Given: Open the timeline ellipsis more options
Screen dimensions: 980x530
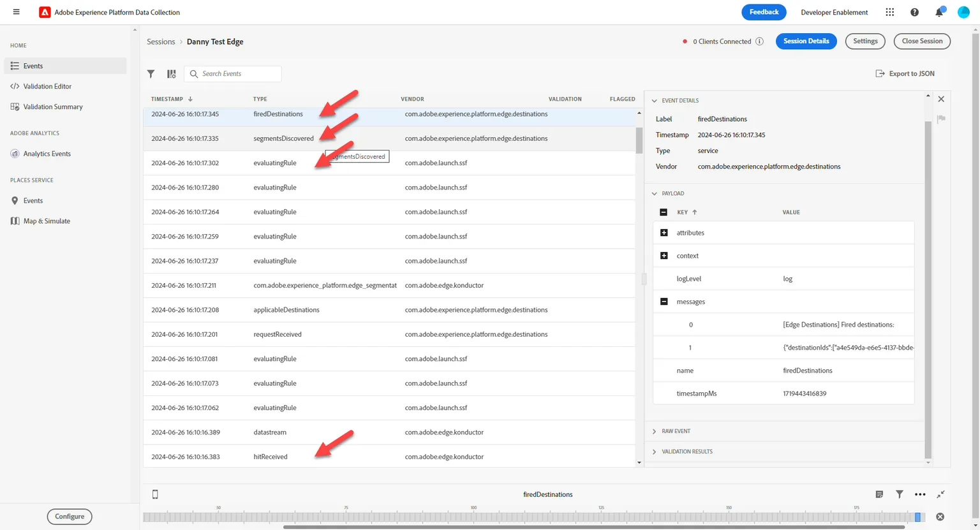Looking at the screenshot, I should click(x=919, y=494).
